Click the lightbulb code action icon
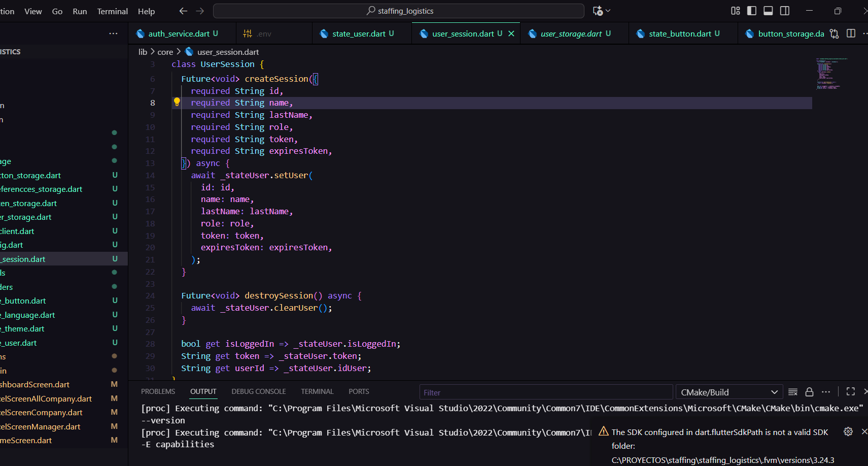868x466 pixels. point(177,102)
